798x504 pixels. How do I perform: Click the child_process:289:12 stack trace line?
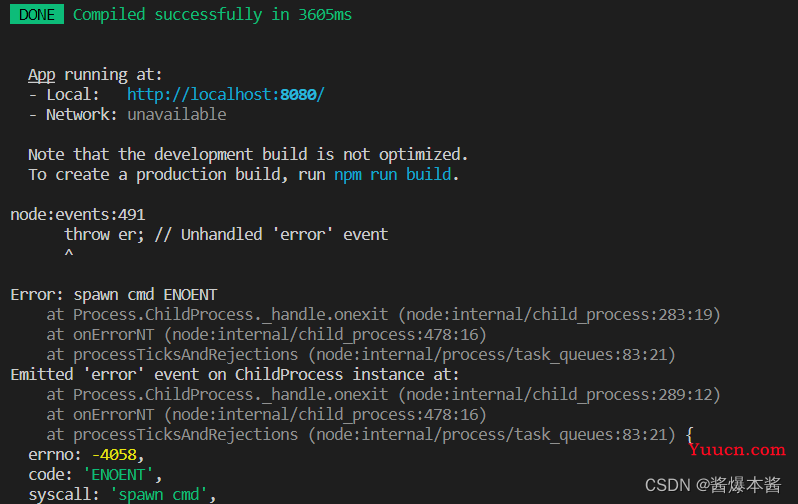383,395
